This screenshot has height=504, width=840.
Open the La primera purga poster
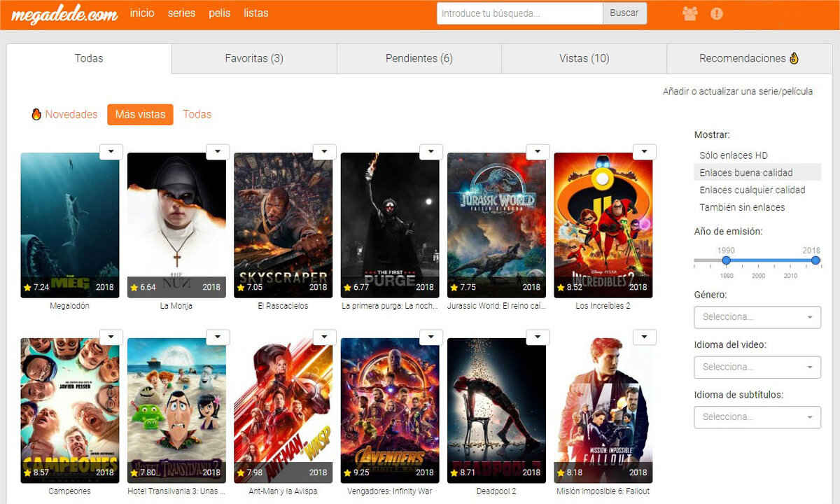[390, 225]
